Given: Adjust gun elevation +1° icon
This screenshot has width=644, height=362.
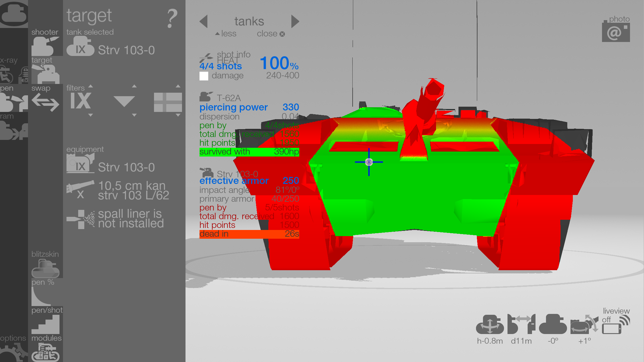Looking at the screenshot, I should tap(584, 324).
